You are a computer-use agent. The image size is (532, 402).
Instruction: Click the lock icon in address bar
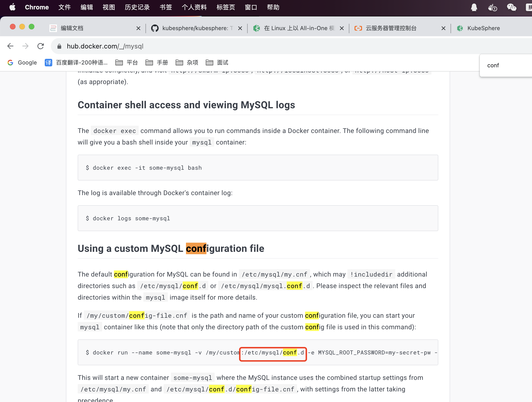coord(59,46)
